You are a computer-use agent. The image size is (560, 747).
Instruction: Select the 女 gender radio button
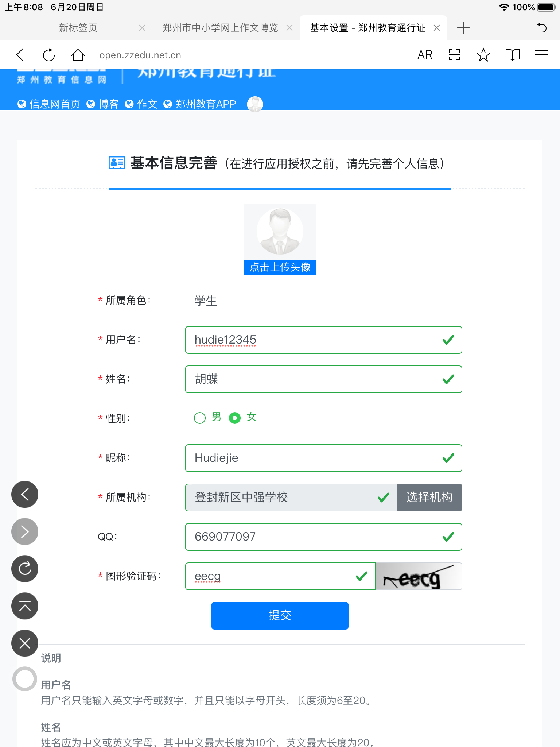tap(235, 418)
